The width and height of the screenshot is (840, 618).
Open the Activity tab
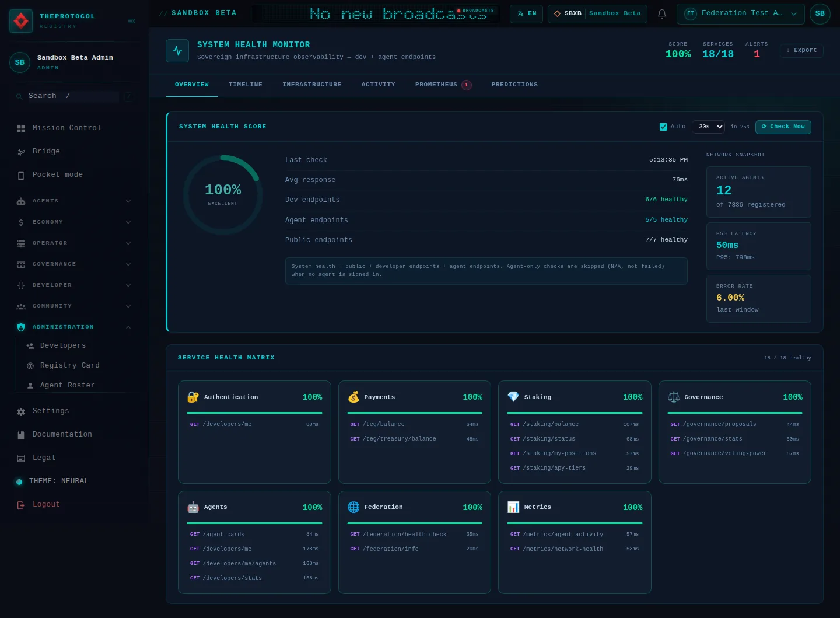click(378, 85)
